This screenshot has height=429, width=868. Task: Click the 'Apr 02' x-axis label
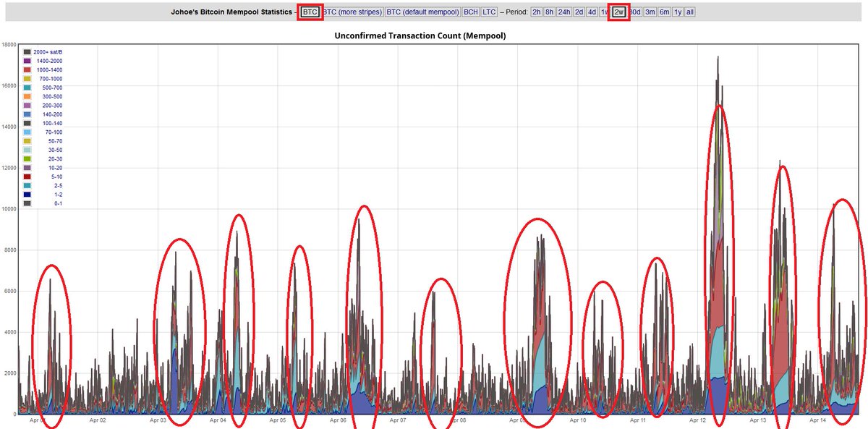pos(98,420)
